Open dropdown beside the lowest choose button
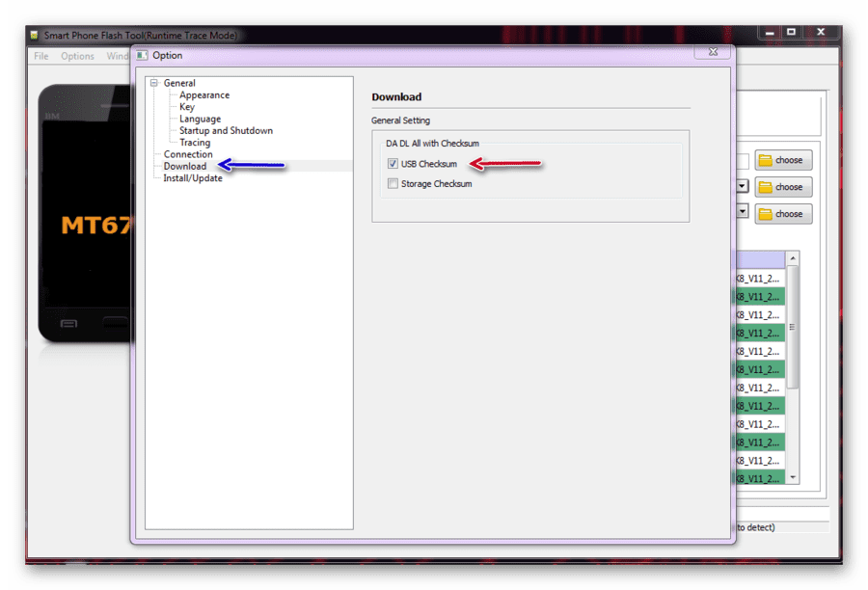The height and width of the screenshot is (590, 868). [x=742, y=211]
